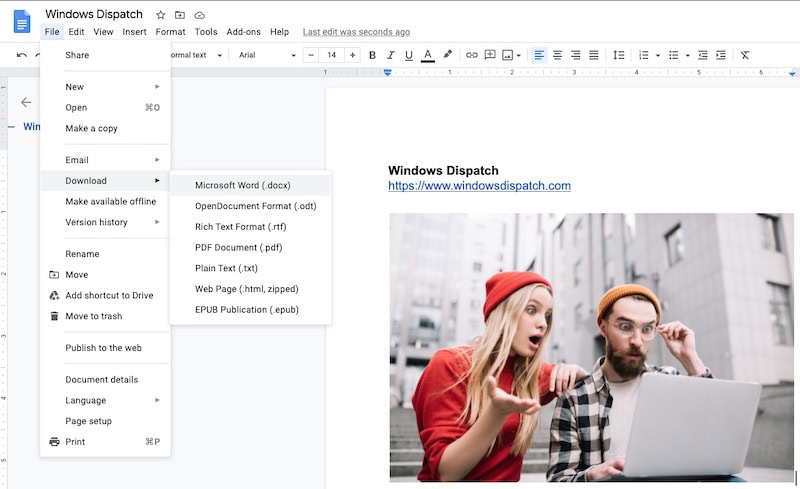Select Publish to the web
The width and height of the screenshot is (800, 489).
click(105, 348)
